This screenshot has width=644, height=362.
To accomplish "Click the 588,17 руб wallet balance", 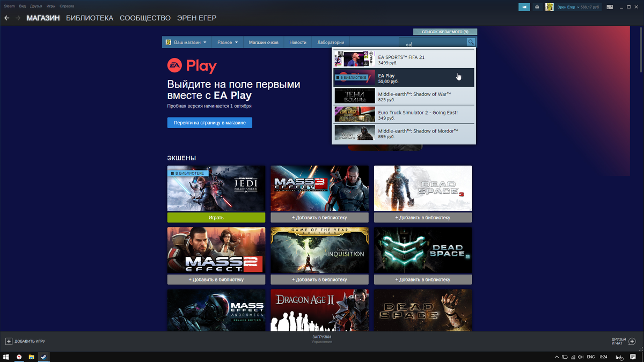I will coord(591,7).
